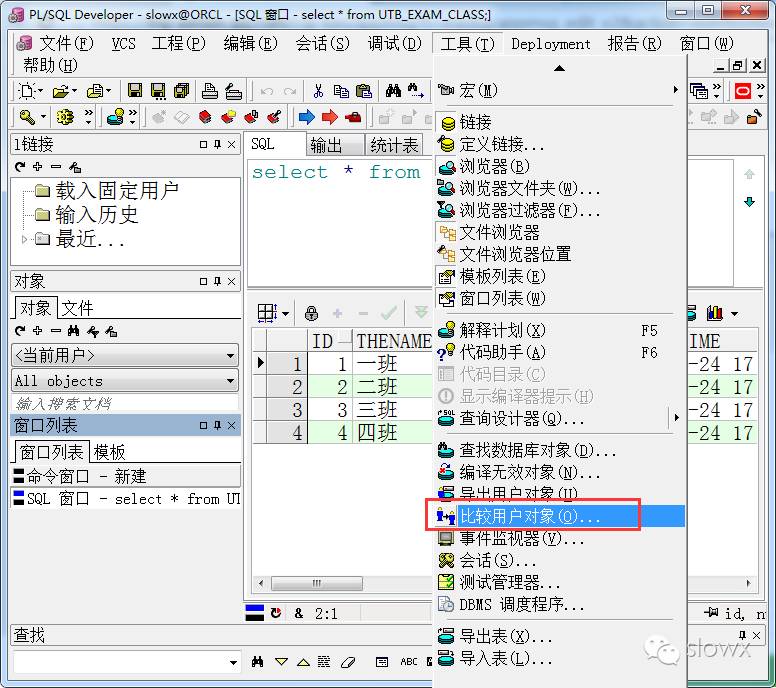The image size is (776, 688).
Task: Click the Cut scissors icon
Action: 318,91
